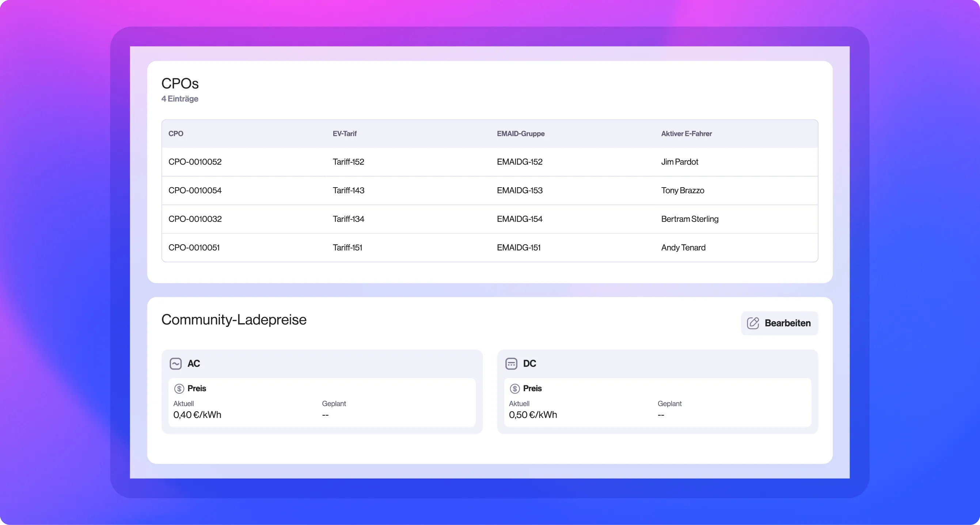Click the DC Preis currency icon
Screen dimensions: 980x525
click(x=514, y=389)
